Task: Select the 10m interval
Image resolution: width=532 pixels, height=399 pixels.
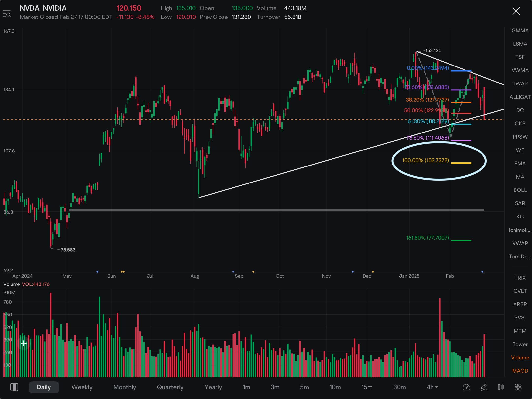Action: [x=335, y=387]
